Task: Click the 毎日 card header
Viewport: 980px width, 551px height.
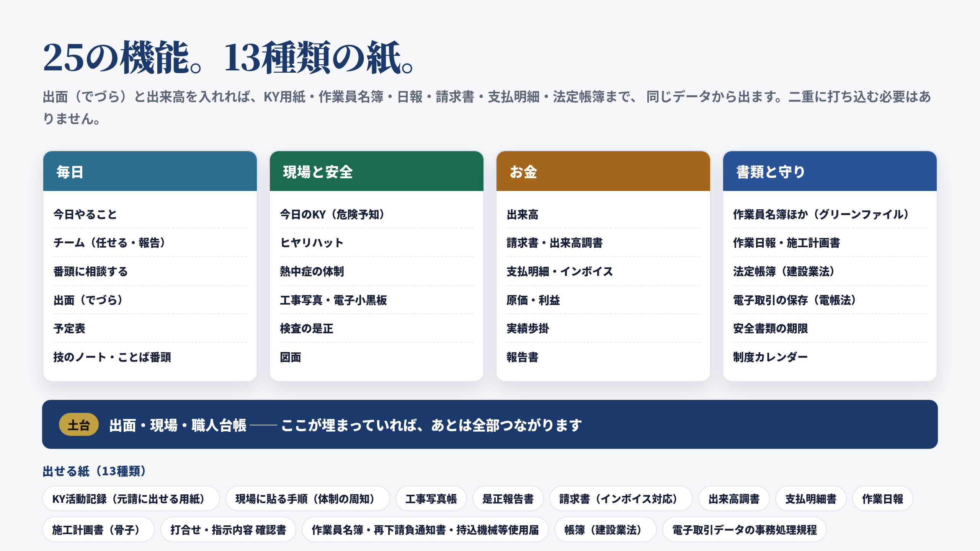Action: coord(150,171)
